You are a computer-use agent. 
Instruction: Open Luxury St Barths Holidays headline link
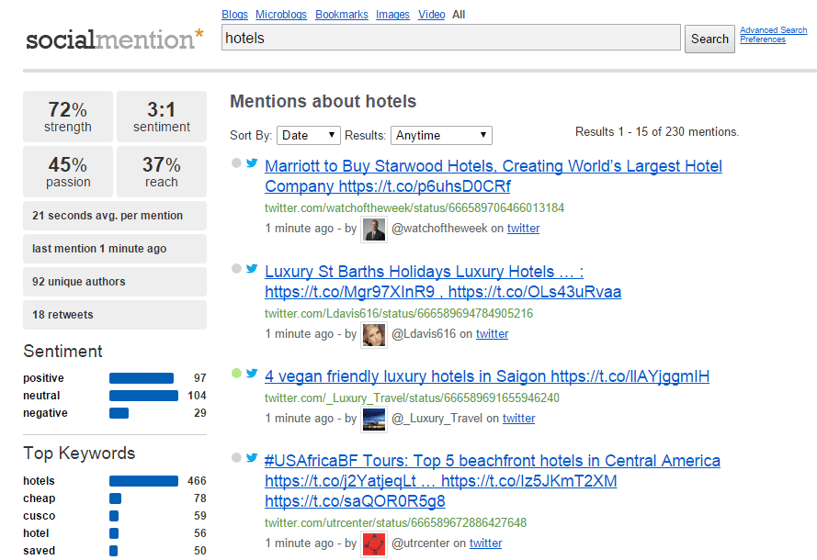[x=443, y=281]
